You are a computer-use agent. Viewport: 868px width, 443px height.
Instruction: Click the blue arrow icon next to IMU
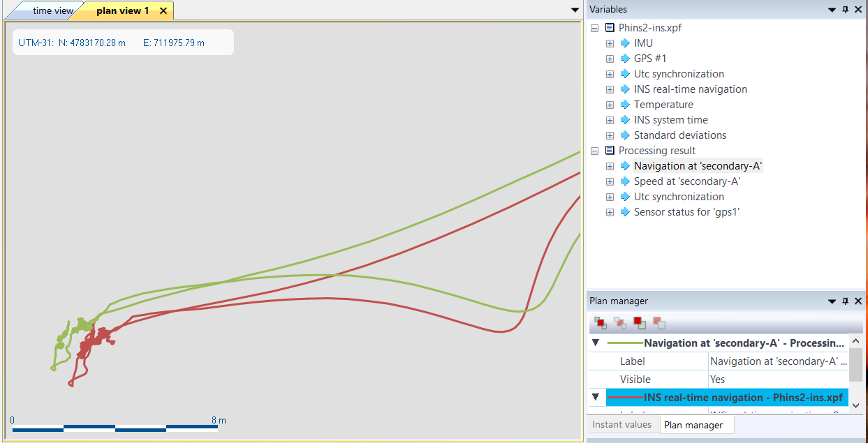tap(625, 43)
